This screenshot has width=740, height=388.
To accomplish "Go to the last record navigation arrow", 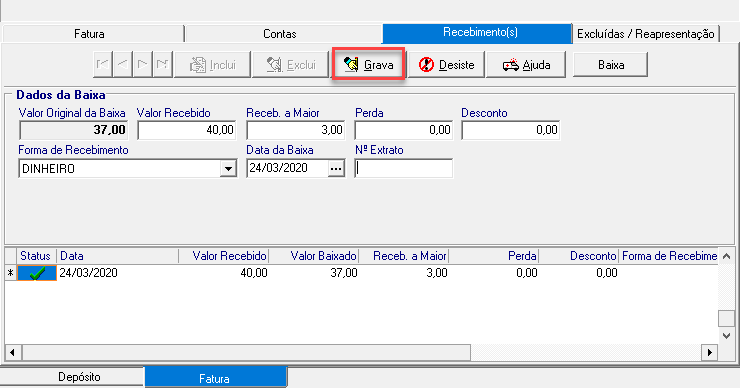I will click(x=162, y=64).
